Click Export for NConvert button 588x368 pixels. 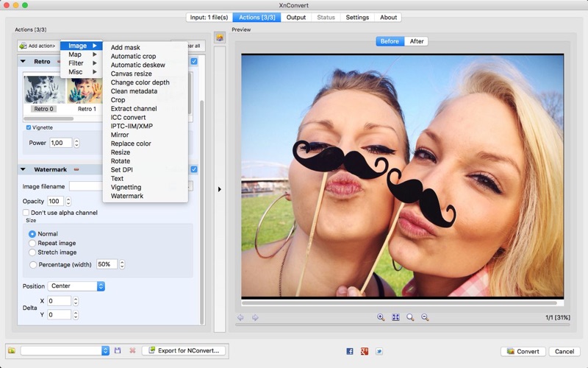pos(184,351)
